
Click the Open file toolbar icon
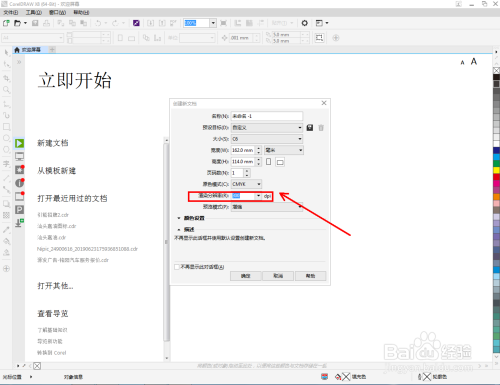(17, 23)
